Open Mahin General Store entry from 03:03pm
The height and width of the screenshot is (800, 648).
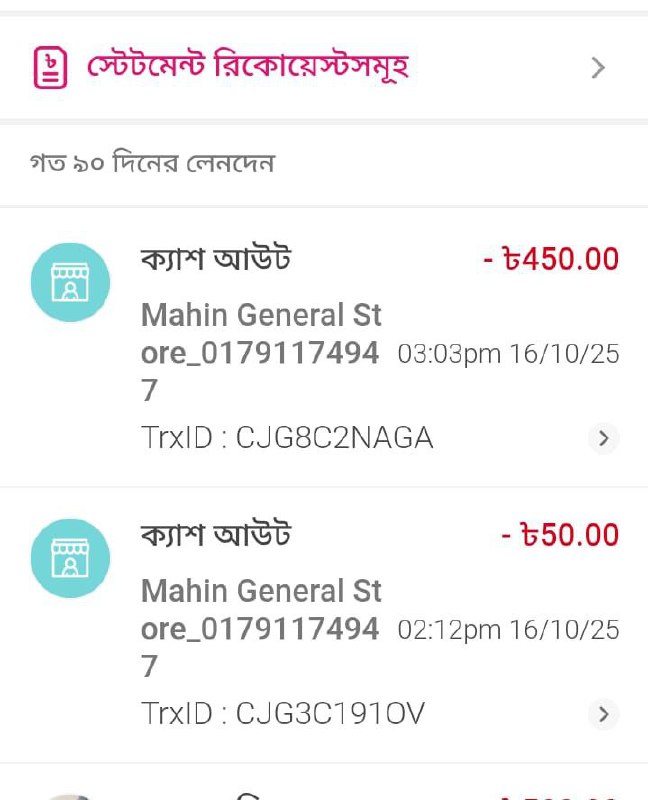260,352
